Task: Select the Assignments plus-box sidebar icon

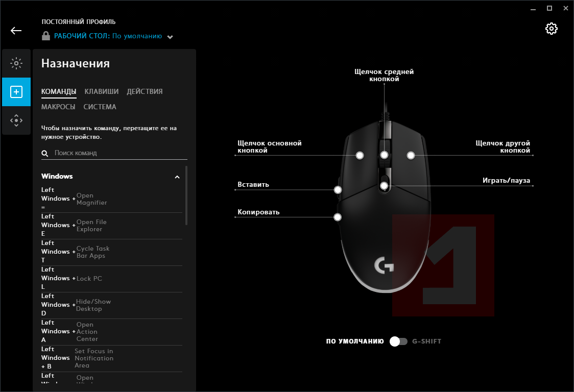Action: tap(16, 92)
